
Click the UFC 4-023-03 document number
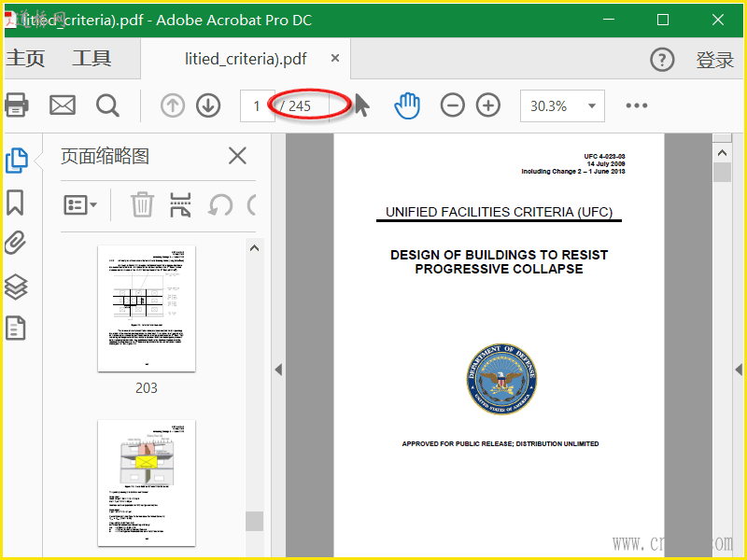tap(604, 156)
